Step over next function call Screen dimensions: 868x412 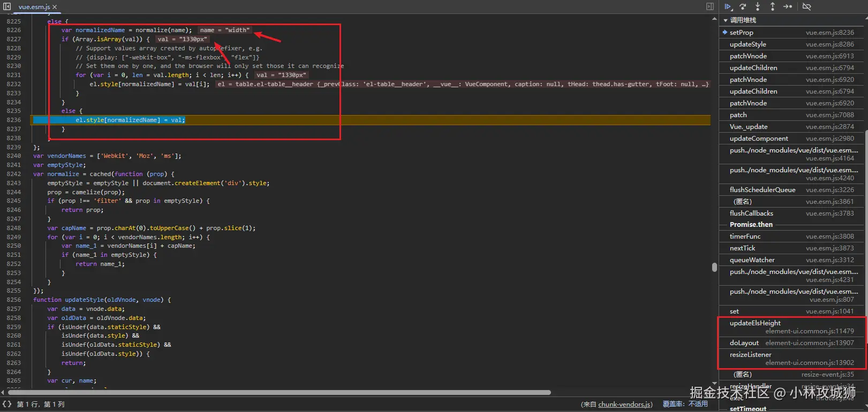[743, 6]
